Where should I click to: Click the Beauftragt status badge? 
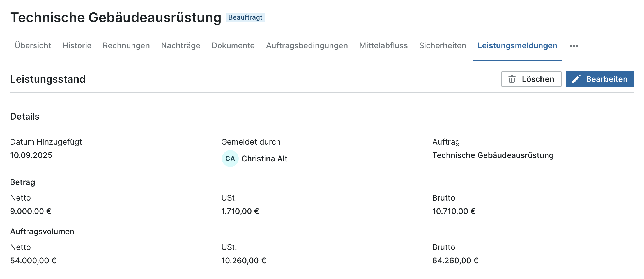coord(245,17)
